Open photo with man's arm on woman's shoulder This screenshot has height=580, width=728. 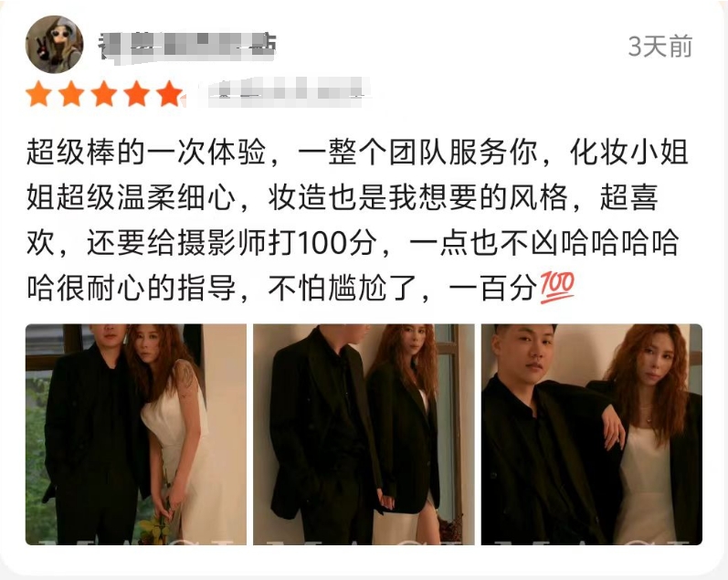click(592, 434)
